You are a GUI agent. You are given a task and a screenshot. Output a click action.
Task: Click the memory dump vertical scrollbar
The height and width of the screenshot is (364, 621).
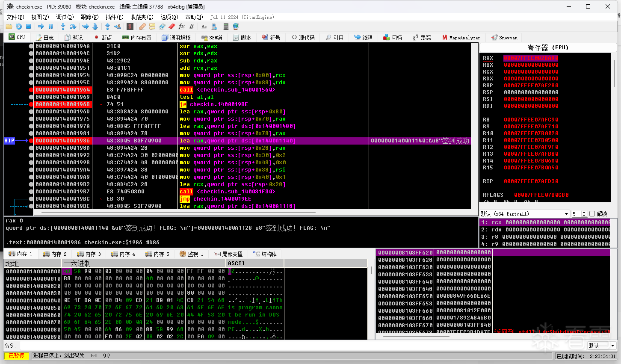click(x=371, y=299)
